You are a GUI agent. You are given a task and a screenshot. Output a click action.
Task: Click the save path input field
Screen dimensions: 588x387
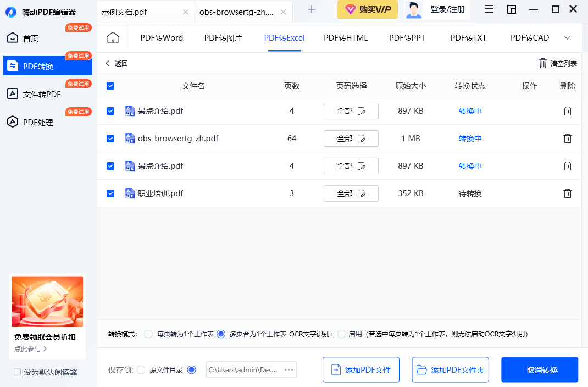tap(245, 370)
